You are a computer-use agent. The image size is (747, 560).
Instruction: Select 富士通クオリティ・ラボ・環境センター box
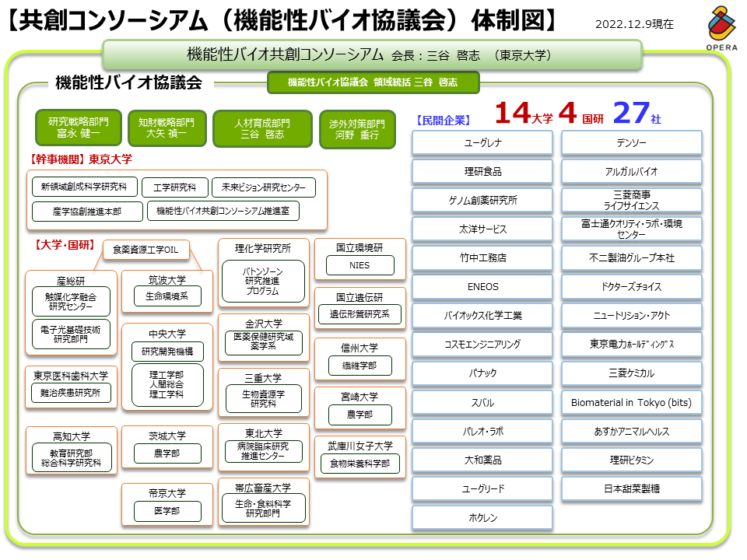(632, 229)
